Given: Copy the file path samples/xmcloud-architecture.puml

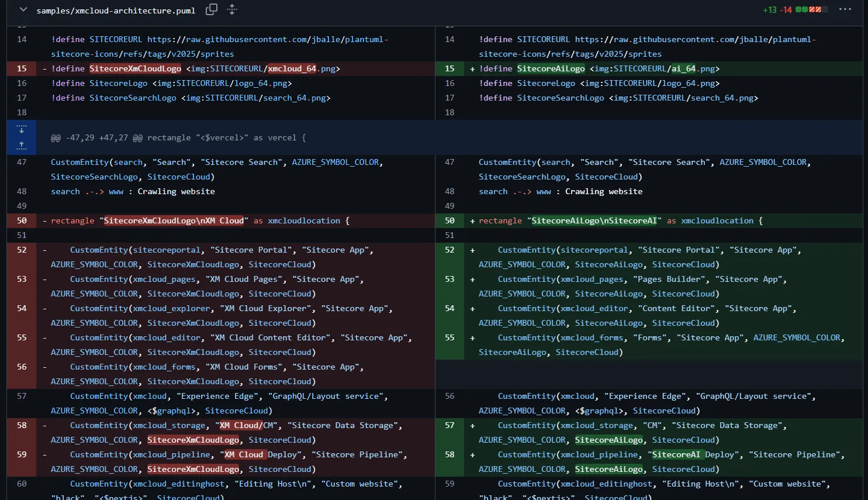Looking at the screenshot, I should pos(211,9).
